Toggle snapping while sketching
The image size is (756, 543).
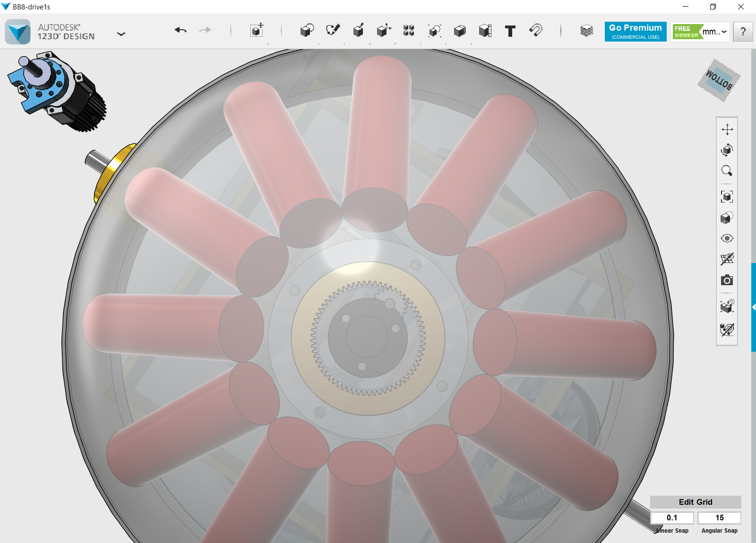pyautogui.click(x=727, y=306)
